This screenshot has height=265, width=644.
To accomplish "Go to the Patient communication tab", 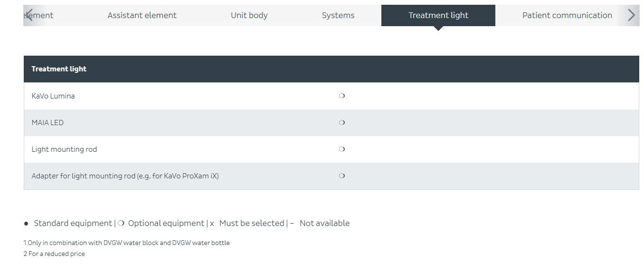I will click(x=567, y=15).
